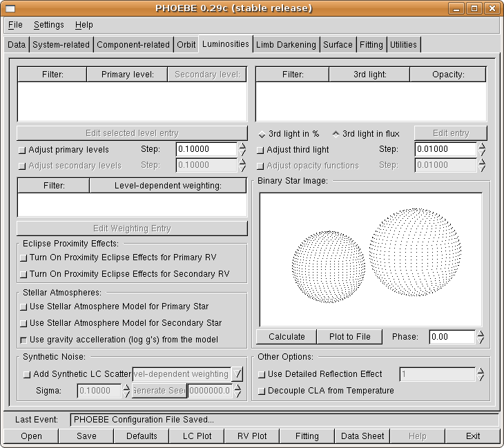Image resolution: width=504 pixels, height=448 pixels.
Task: Click the Save button in bottom bar
Action: point(86,436)
